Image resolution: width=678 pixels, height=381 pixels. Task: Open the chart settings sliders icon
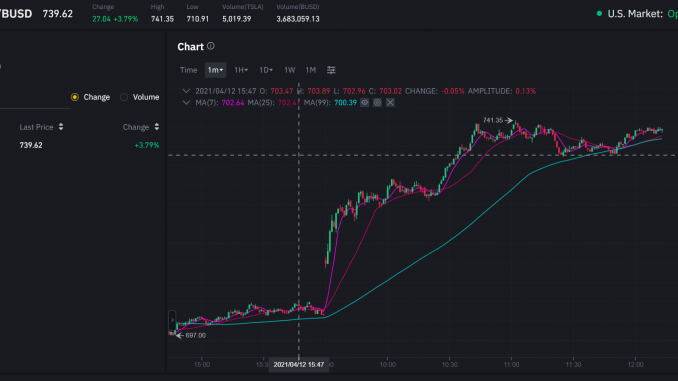click(x=331, y=70)
